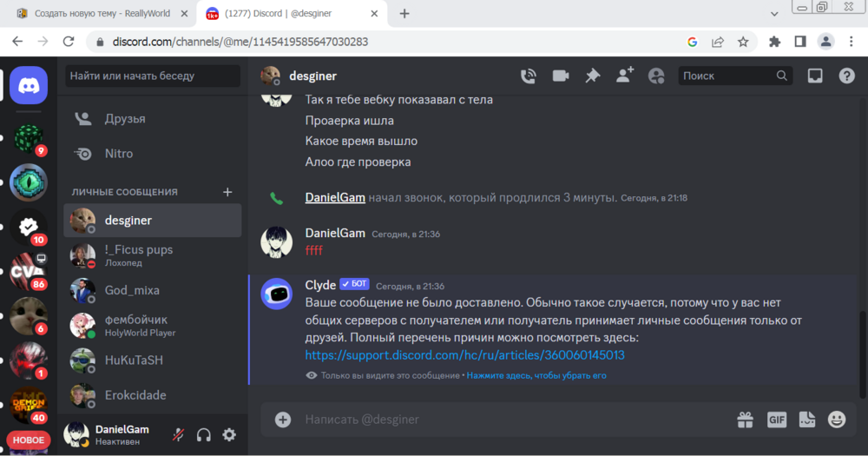Click the desginer avatar in chat header
This screenshot has width=868, height=456.
pyautogui.click(x=271, y=76)
